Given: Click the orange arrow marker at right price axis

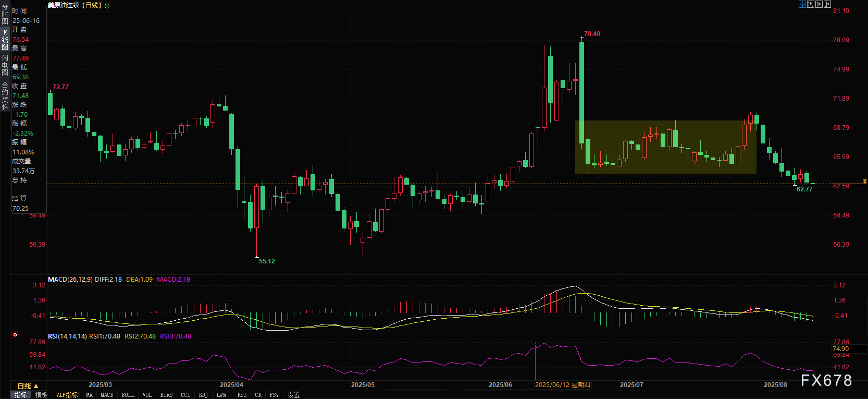Looking at the screenshot, I should [x=864, y=182].
